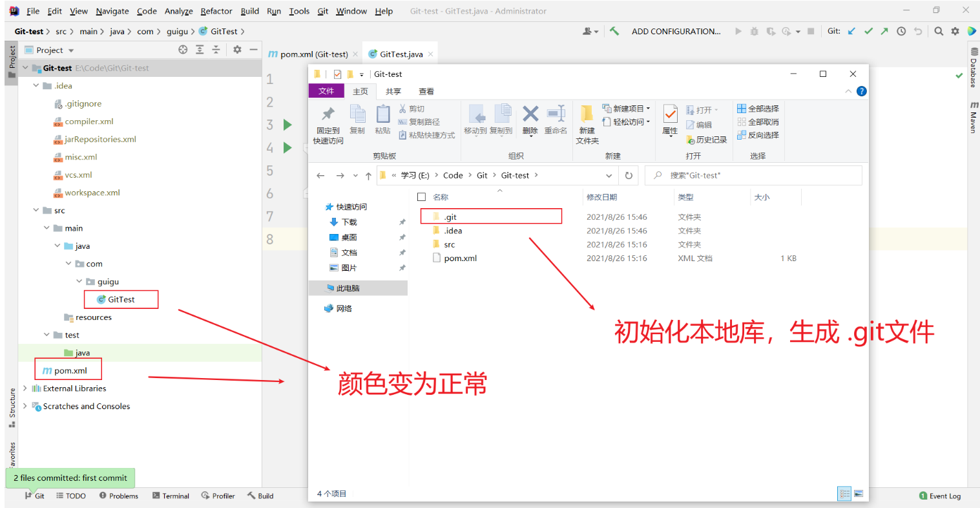Open the Git menu in the menu bar
Image resolution: width=980 pixels, height=508 pixels.
323,11
